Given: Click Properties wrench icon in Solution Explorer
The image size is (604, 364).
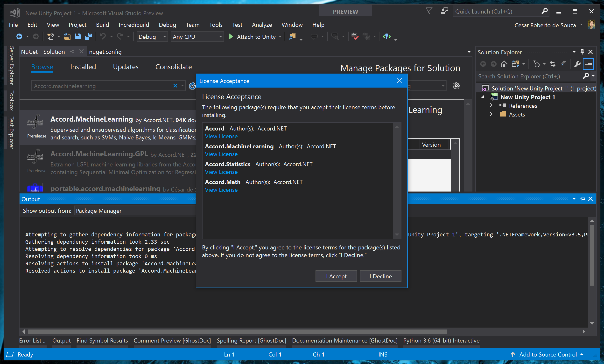Looking at the screenshot, I should [x=577, y=64].
